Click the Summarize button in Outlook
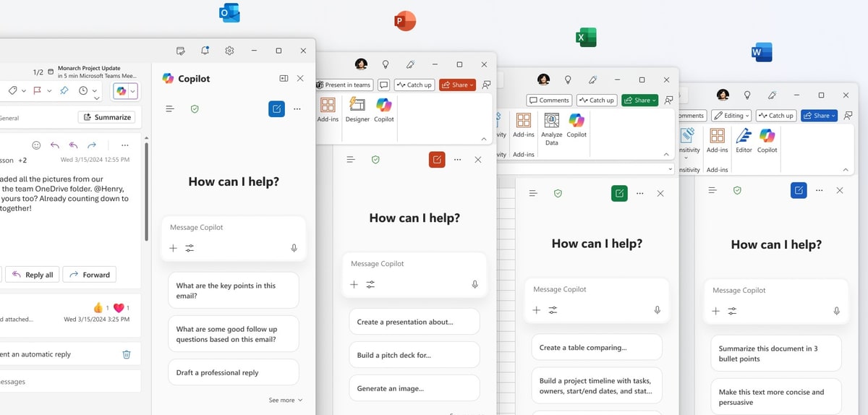The height and width of the screenshot is (415, 868). click(x=107, y=117)
